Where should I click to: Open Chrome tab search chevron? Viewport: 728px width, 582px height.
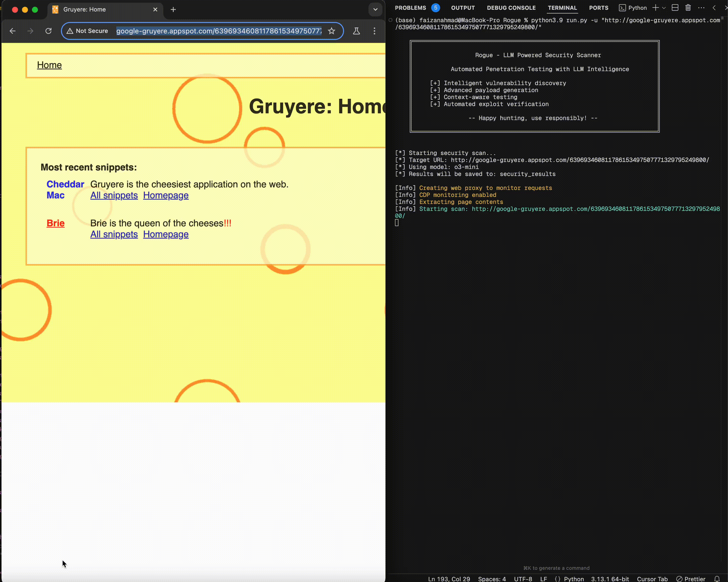[375, 9]
